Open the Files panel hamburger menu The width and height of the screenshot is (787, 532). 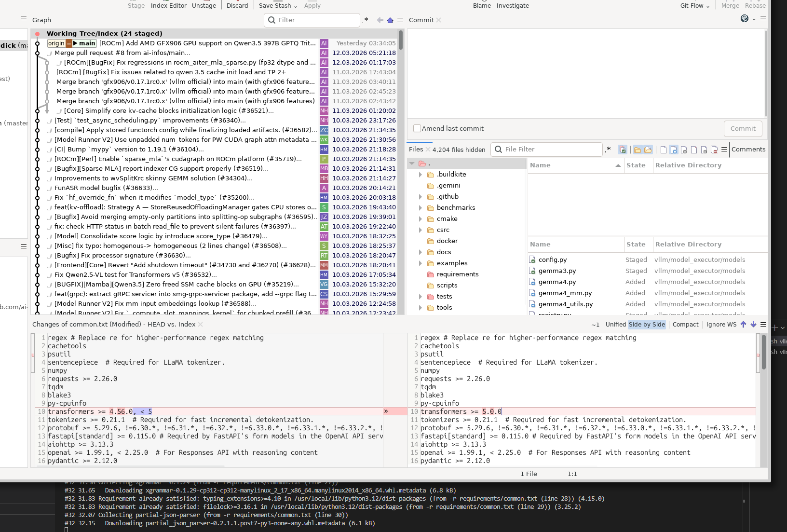724,150
